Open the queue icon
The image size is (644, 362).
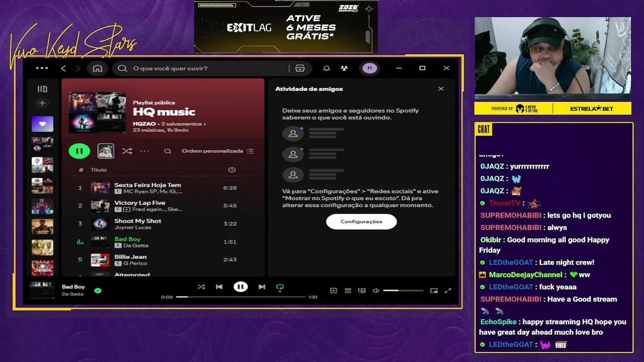pos(348,291)
